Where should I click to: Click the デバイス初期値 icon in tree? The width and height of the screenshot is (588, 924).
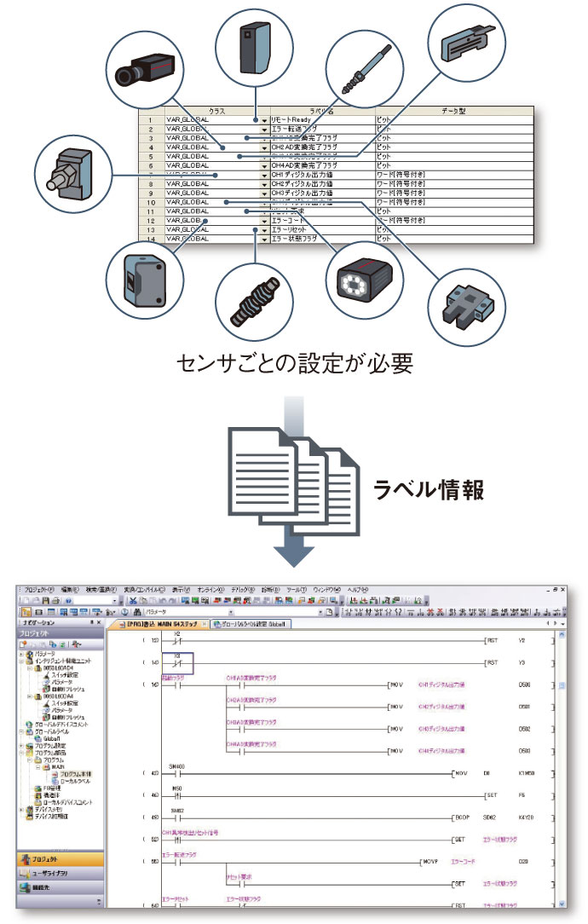click(30, 816)
